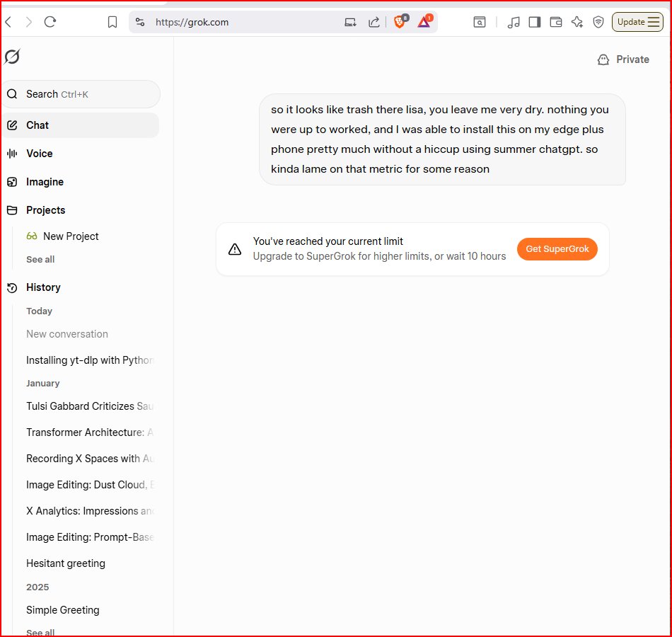Bookmark this page using bookmark icon
The height and width of the screenshot is (637, 672).
(112, 22)
